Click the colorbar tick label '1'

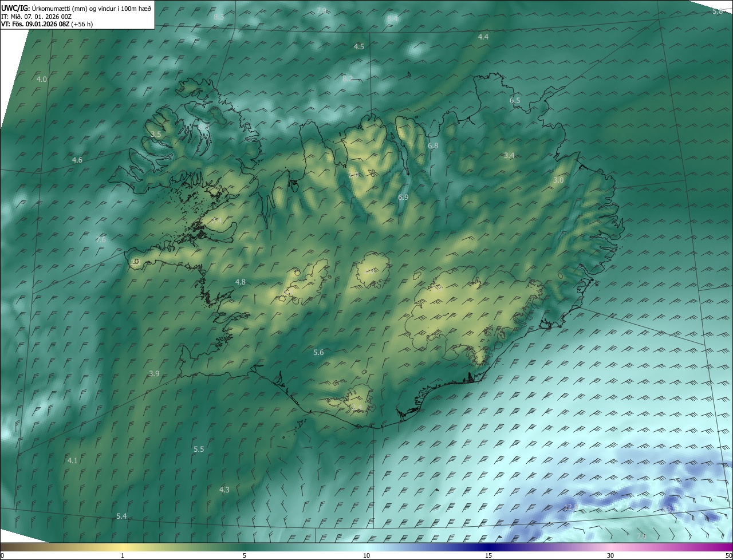point(123,555)
